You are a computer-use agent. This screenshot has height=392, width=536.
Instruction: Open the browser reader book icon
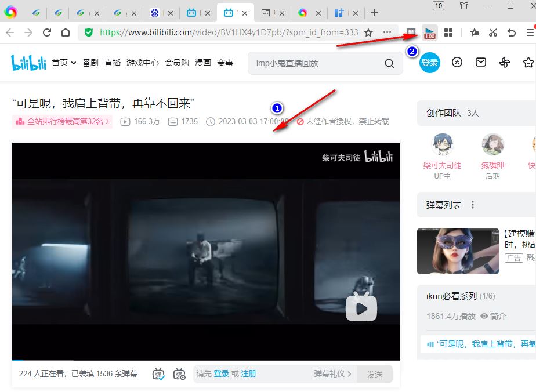[411, 33]
